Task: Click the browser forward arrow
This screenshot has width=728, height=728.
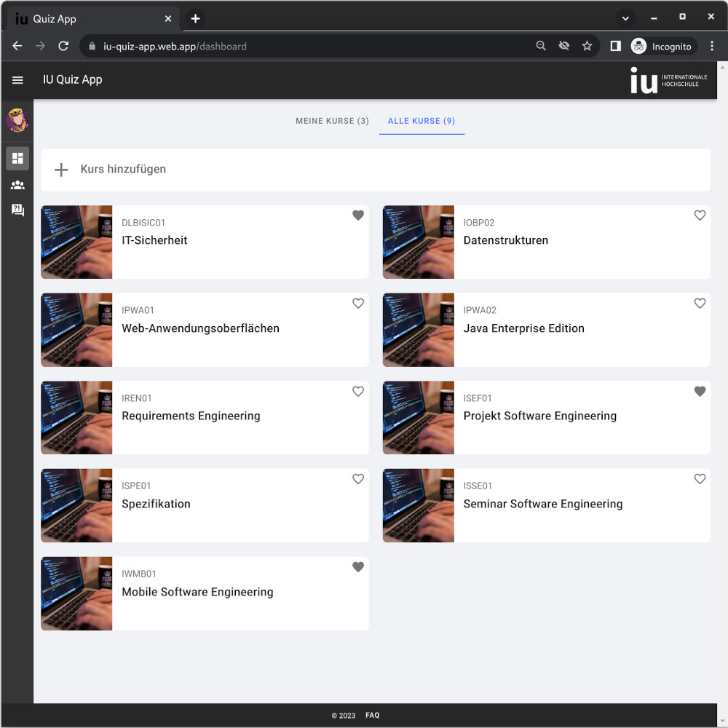Action: point(40,46)
